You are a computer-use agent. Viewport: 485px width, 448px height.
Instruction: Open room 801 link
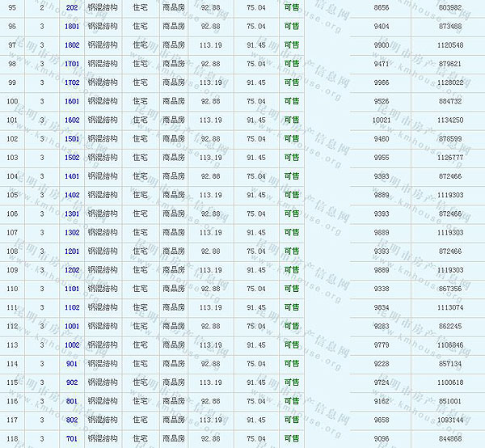pos(72,401)
